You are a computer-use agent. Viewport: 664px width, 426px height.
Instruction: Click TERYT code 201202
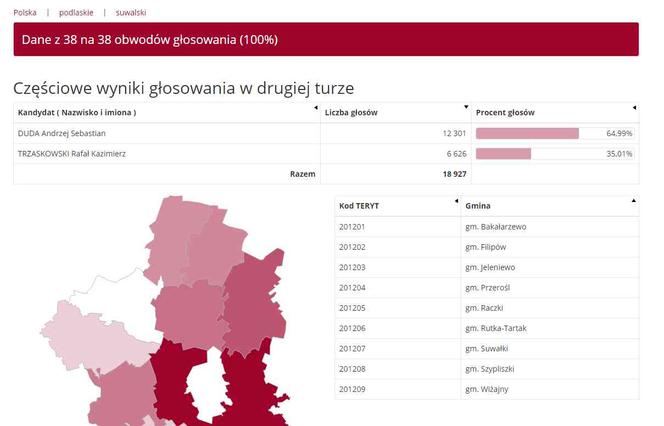352,247
